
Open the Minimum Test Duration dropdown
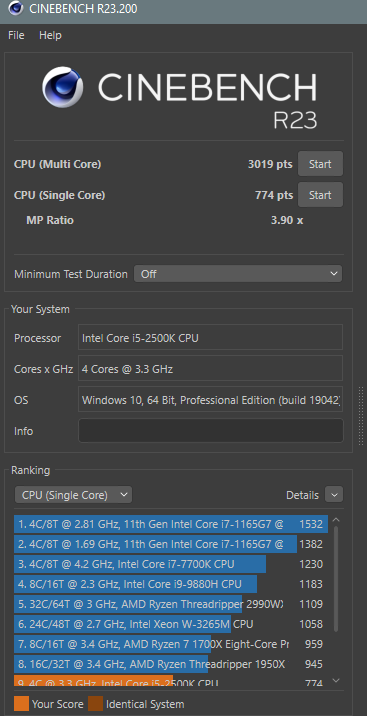(238, 274)
